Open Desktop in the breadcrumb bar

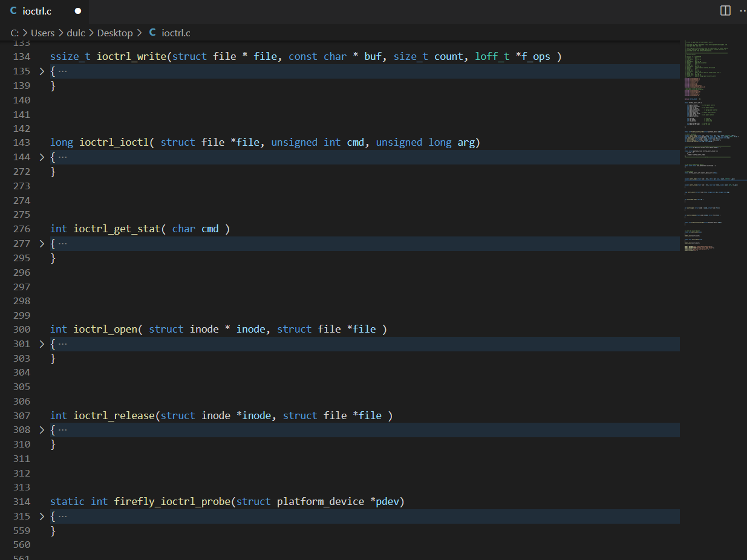pyautogui.click(x=114, y=33)
